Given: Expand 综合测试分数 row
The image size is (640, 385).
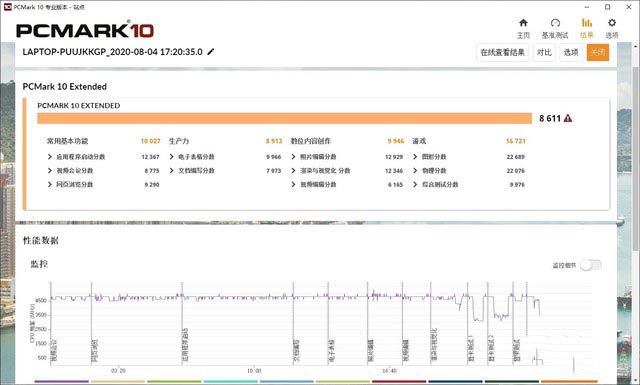Looking at the screenshot, I should 415,185.
